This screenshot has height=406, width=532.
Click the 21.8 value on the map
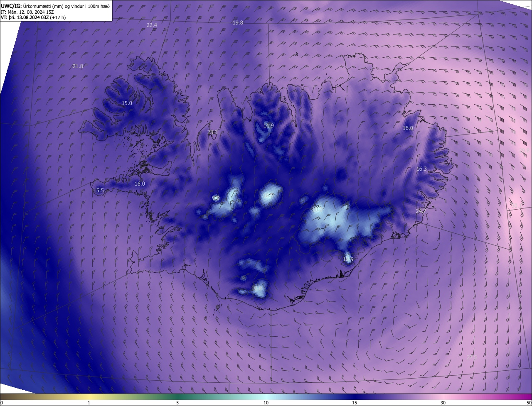pos(78,66)
